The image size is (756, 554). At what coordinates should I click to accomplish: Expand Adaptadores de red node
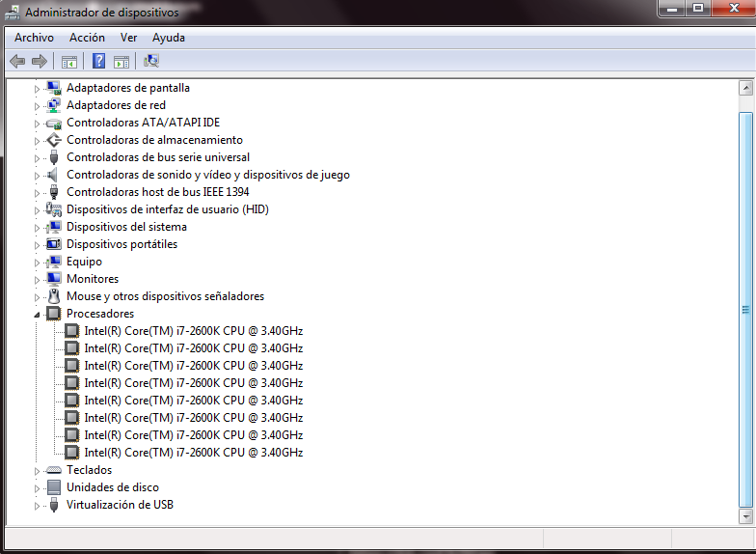pos(37,106)
